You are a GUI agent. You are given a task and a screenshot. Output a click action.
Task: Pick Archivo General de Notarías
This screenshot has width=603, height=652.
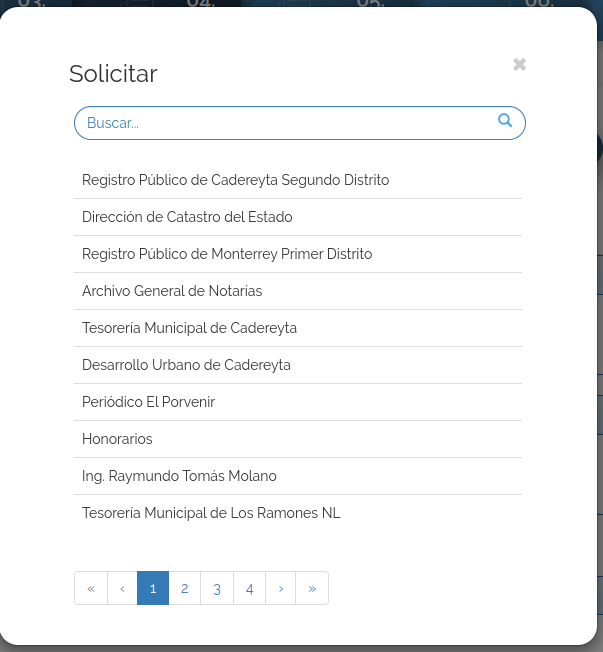tap(172, 291)
